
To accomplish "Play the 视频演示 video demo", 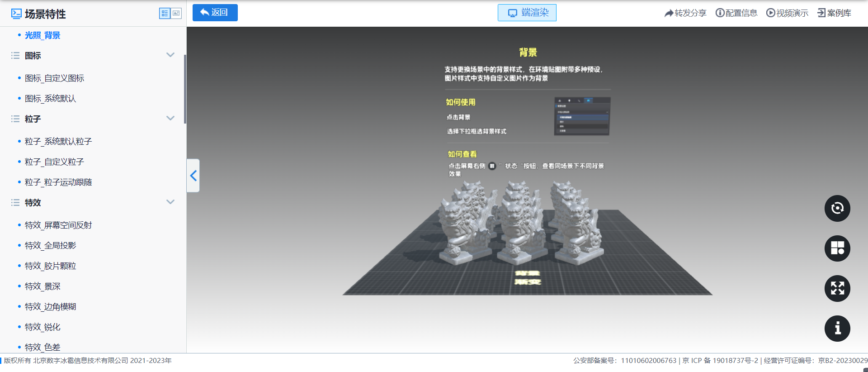I will tap(787, 13).
